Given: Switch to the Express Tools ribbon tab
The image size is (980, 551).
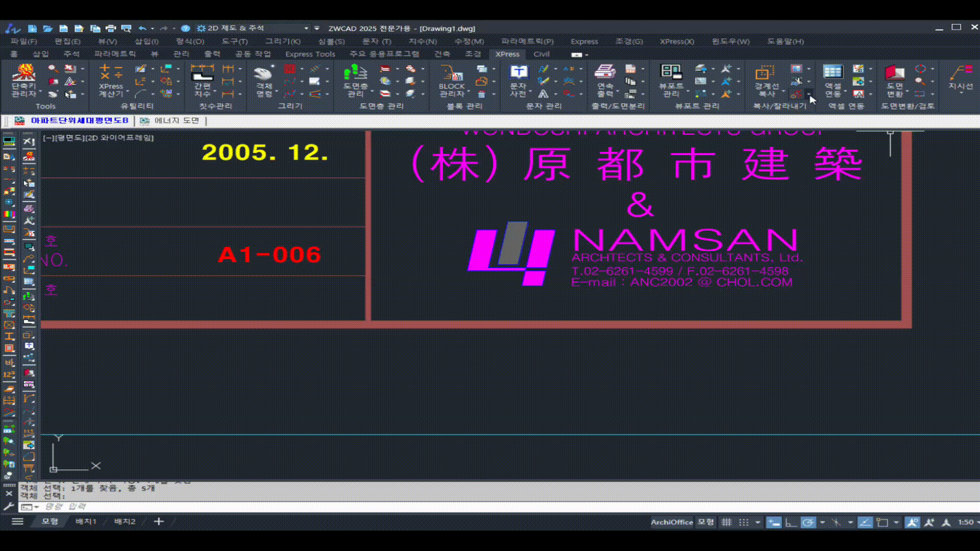Looking at the screenshot, I should coord(310,54).
